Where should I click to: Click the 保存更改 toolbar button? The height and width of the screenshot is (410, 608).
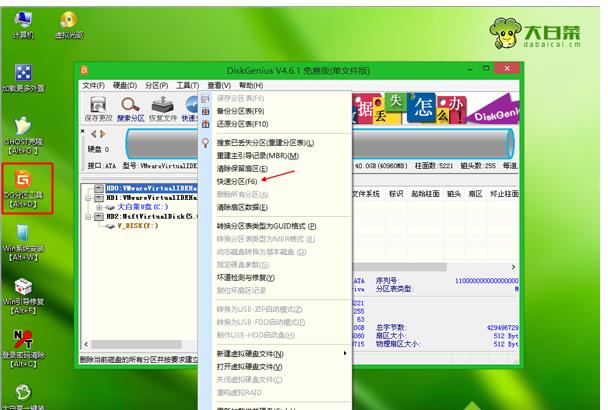point(98,109)
